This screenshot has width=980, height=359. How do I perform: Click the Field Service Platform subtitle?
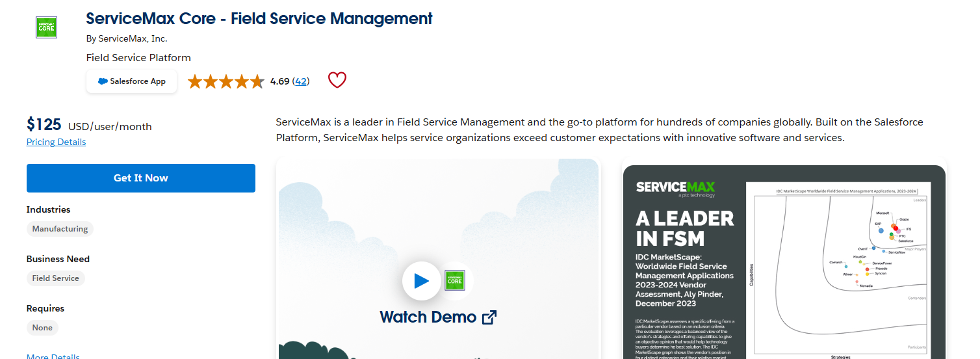tap(138, 57)
